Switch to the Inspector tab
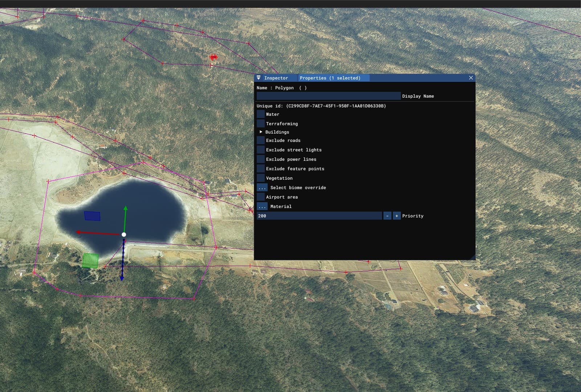Viewport: 581px width, 392px height. click(x=276, y=78)
